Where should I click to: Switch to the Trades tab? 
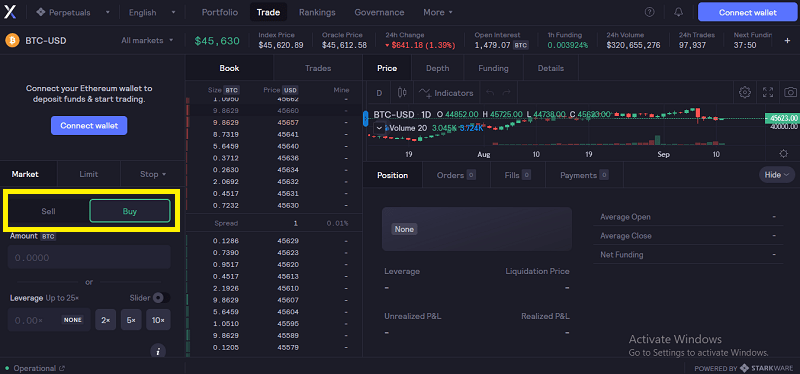(318, 68)
